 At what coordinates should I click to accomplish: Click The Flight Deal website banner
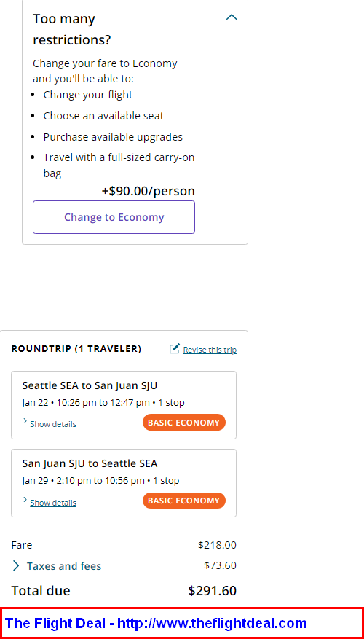pos(182,623)
